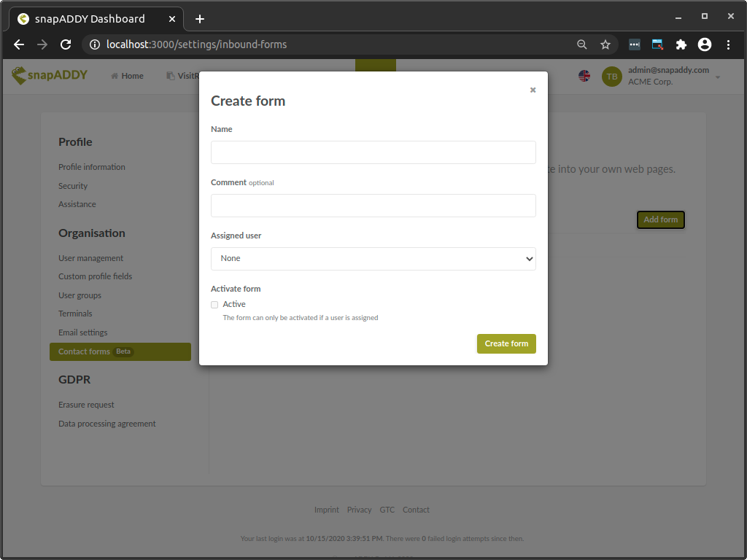Click the VisitReport icon in the navbar
Viewport: 747px width, 560px height.
(x=172, y=75)
